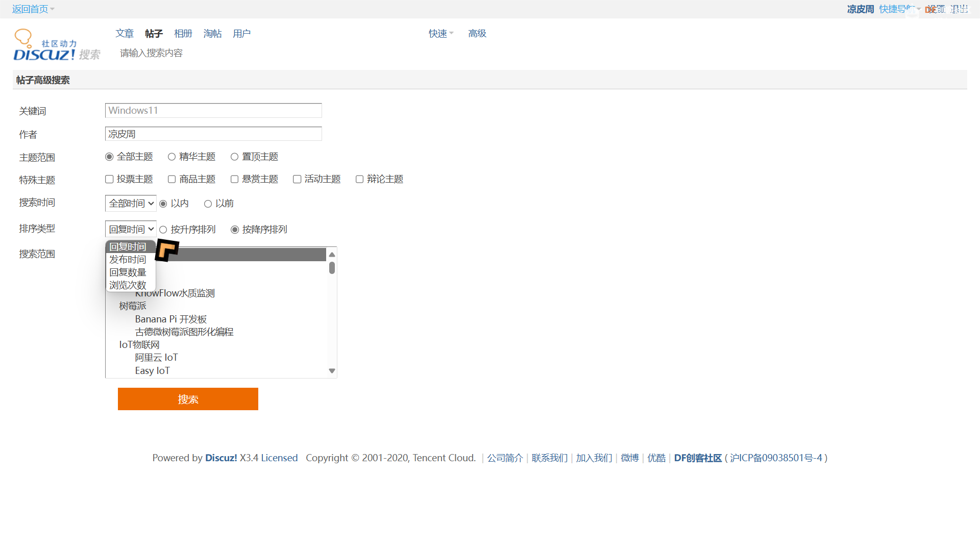The width and height of the screenshot is (980, 551).
Task: Select Easy IoT in the forum list
Action: 152,371
